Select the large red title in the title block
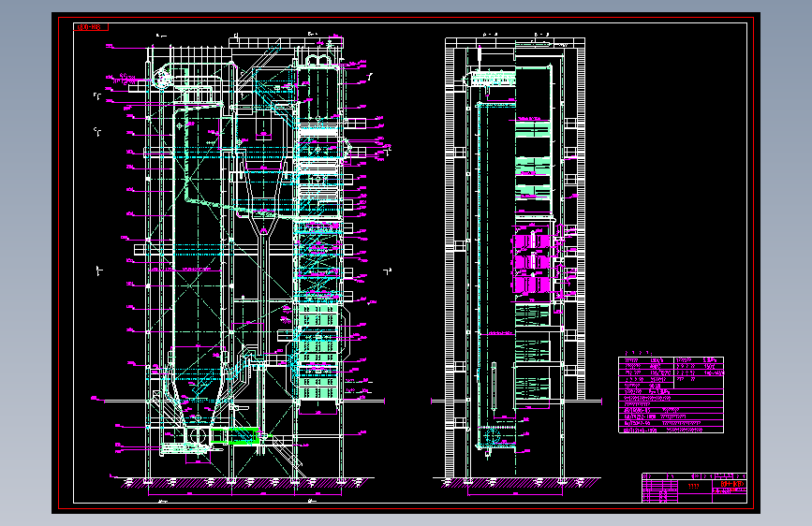The width and height of the screenshot is (812, 526). [x=731, y=485]
